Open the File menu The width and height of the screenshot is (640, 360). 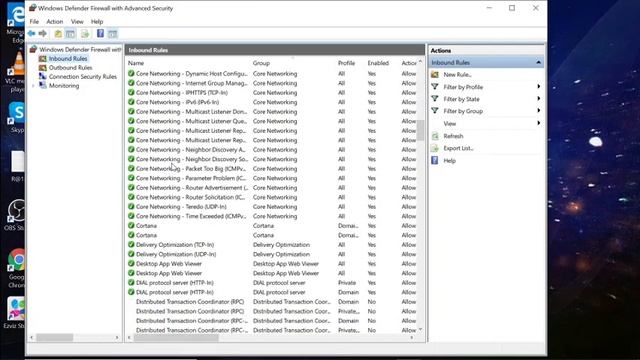[x=34, y=22]
